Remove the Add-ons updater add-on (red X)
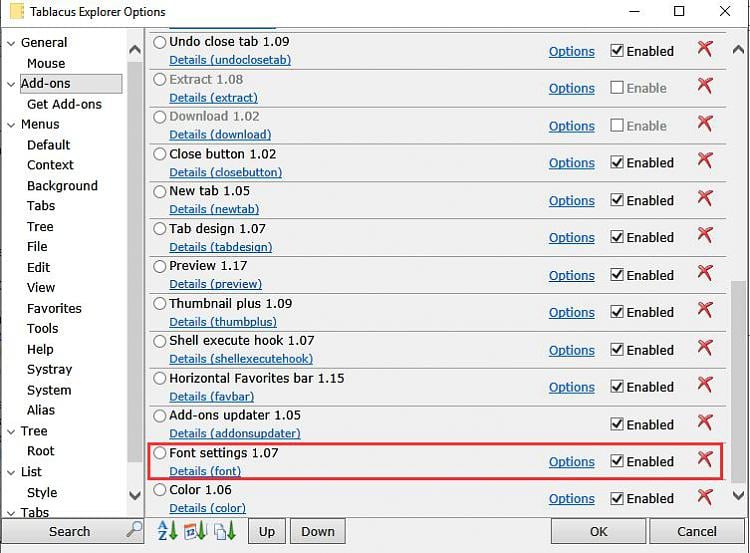 [705, 422]
